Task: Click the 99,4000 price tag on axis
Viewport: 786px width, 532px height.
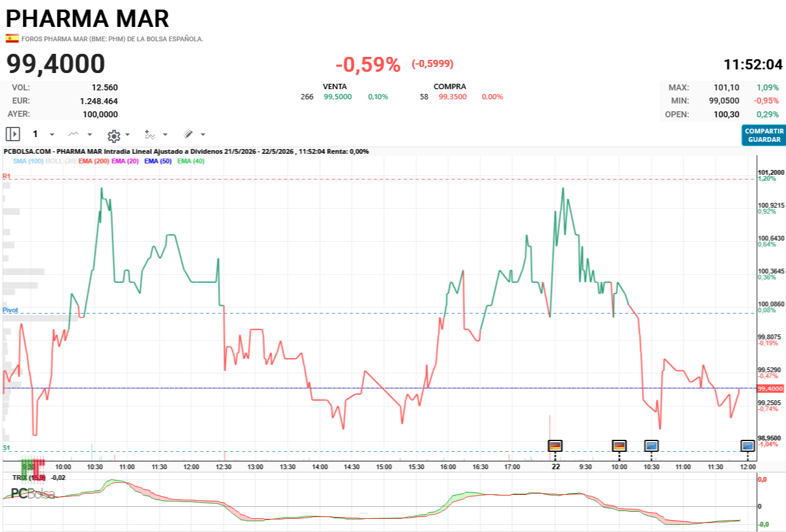Action: click(x=770, y=388)
